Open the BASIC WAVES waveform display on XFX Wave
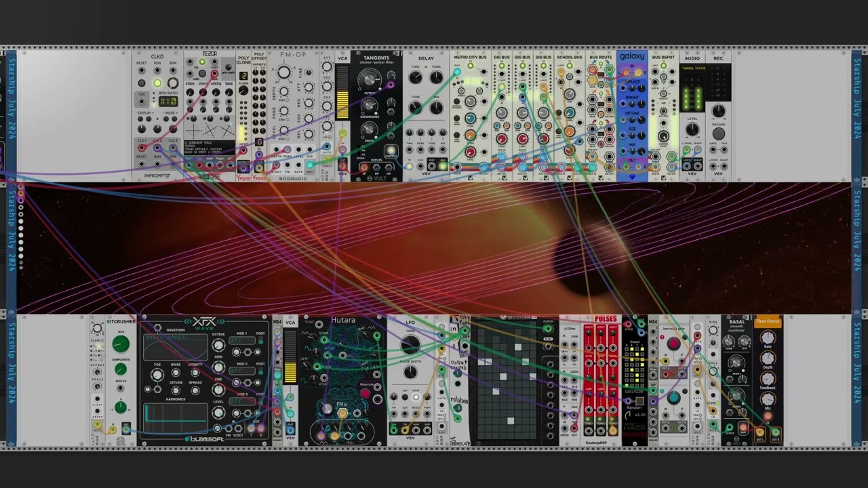Screen dimensions: 868x488 [175, 348]
